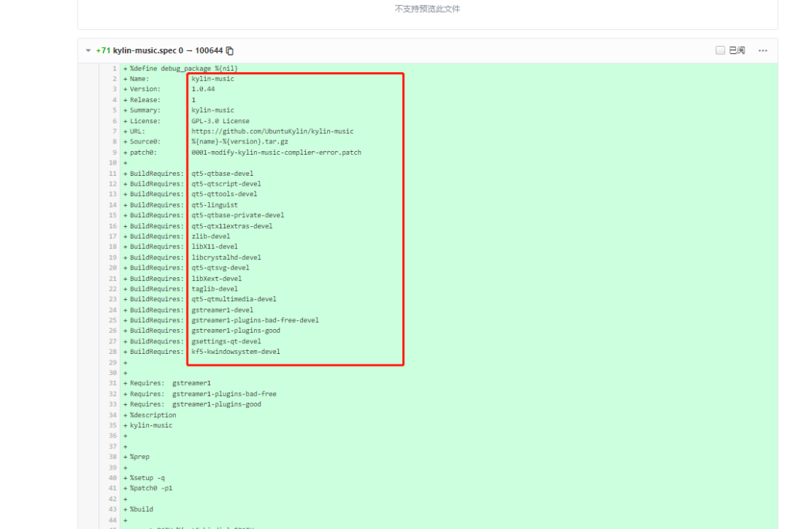Screen dimensions: 812x529
Task: Copy the kylin-music.spec file path
Action: pos(230,51)
